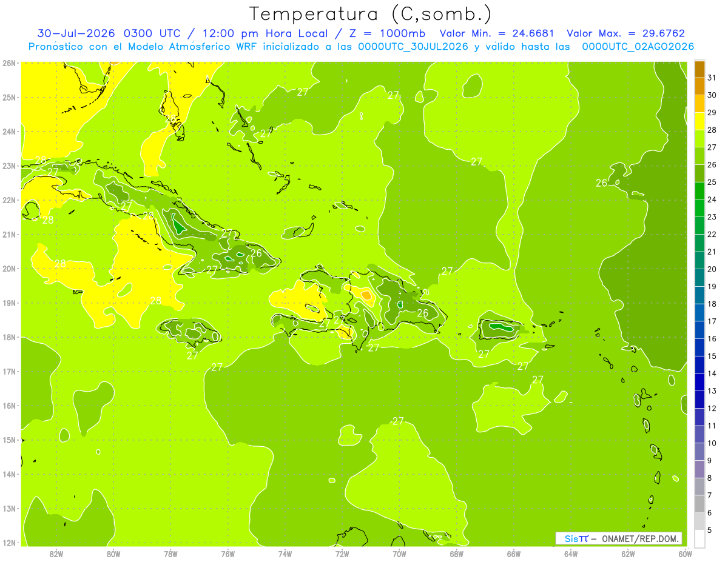Click initialization time "0000UTC_30JUL2026"
The width and height of the screenshot is (728, 562).
(x=413, y=47)
